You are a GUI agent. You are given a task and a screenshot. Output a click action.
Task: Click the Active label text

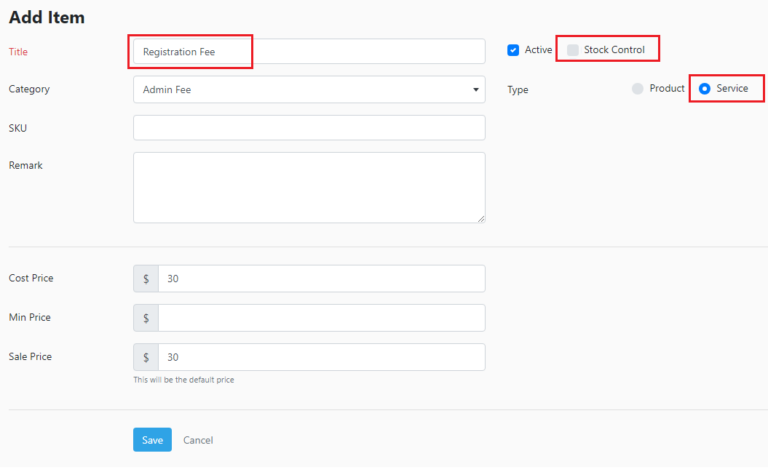click(x=538, y=50)
